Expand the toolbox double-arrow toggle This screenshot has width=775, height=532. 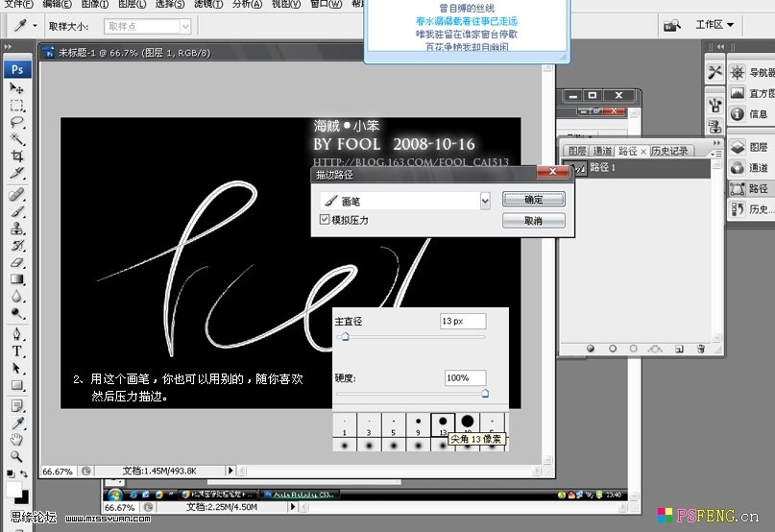click(8, 46)
